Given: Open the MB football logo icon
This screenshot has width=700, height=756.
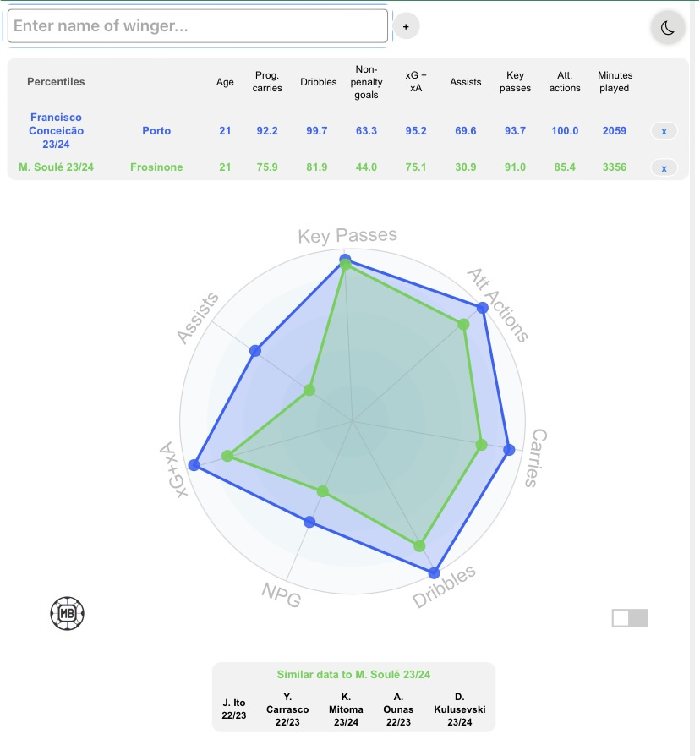Looking at the screenshot, I should [x=68, y=613].
